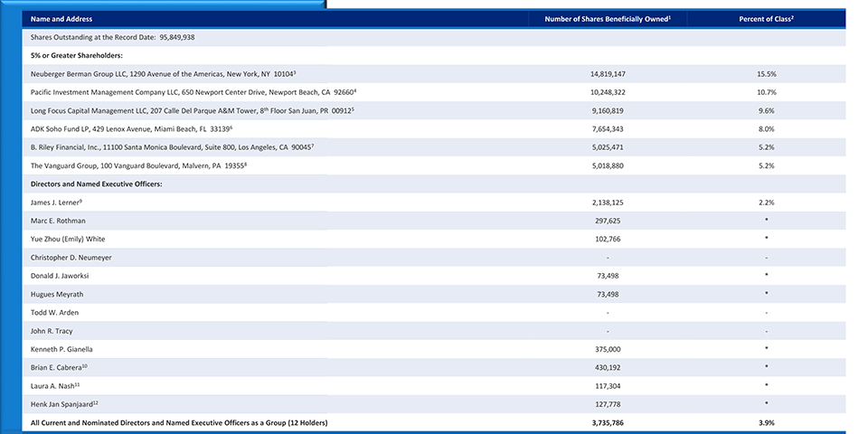Click the "Name and Address" column header
The image size is (868, 434).
click(61, 19)
